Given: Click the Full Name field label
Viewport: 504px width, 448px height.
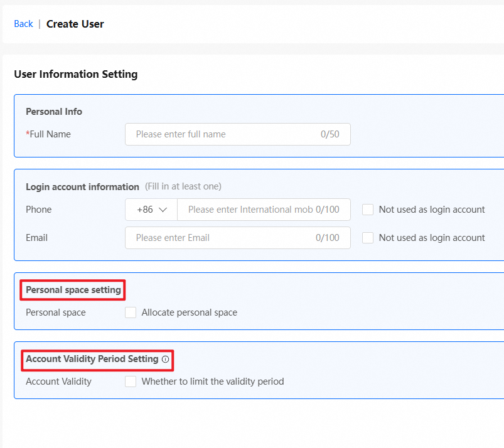Looking at the screenshot, I should [x=50, y=134].
